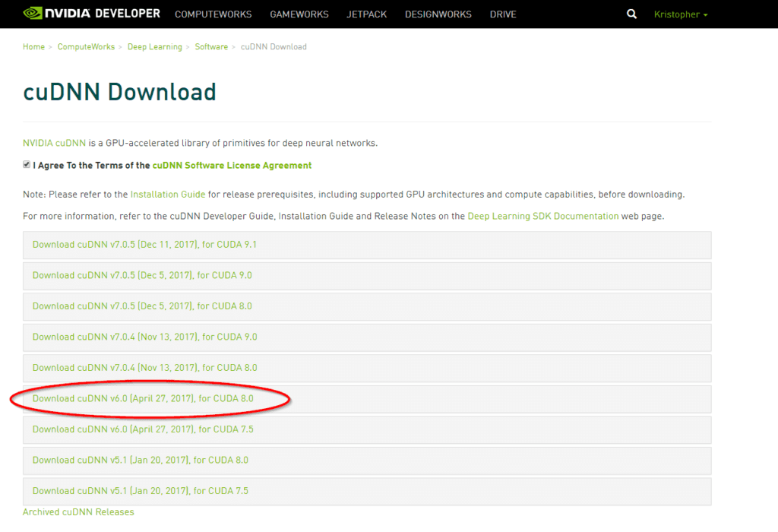Expand cuDNN v7.0.5 for CUDA 8.0
Screen dimensions: 778x532
pyautogui.click(x=367, y=306)
